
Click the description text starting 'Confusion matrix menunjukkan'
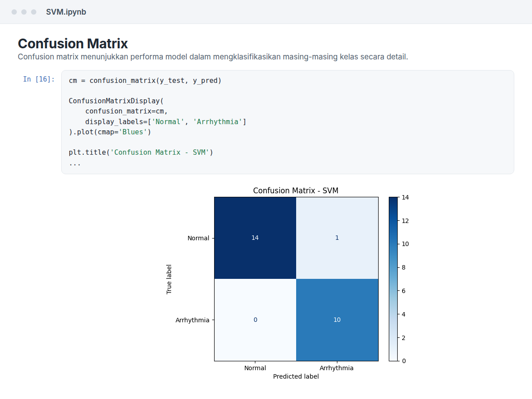point(213,57)
